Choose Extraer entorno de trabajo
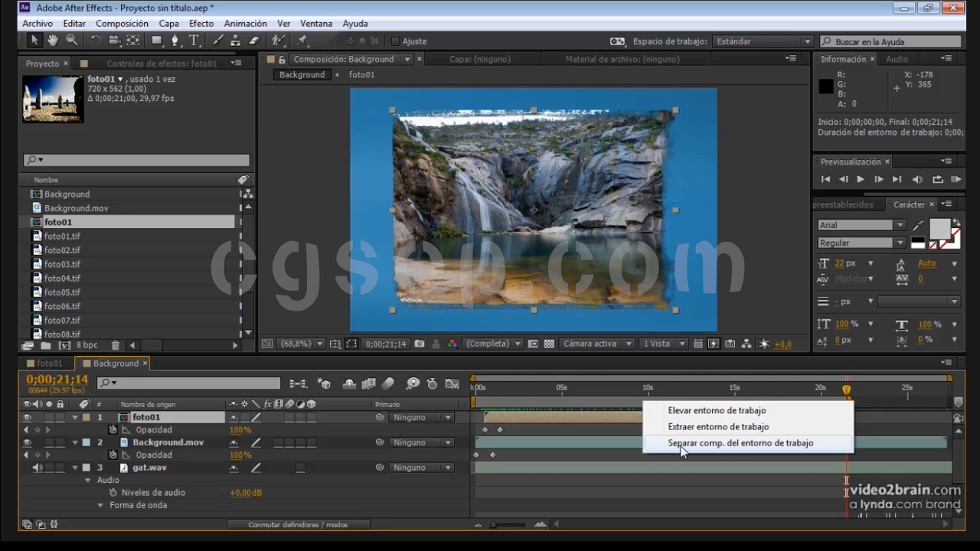 point(718,427)
